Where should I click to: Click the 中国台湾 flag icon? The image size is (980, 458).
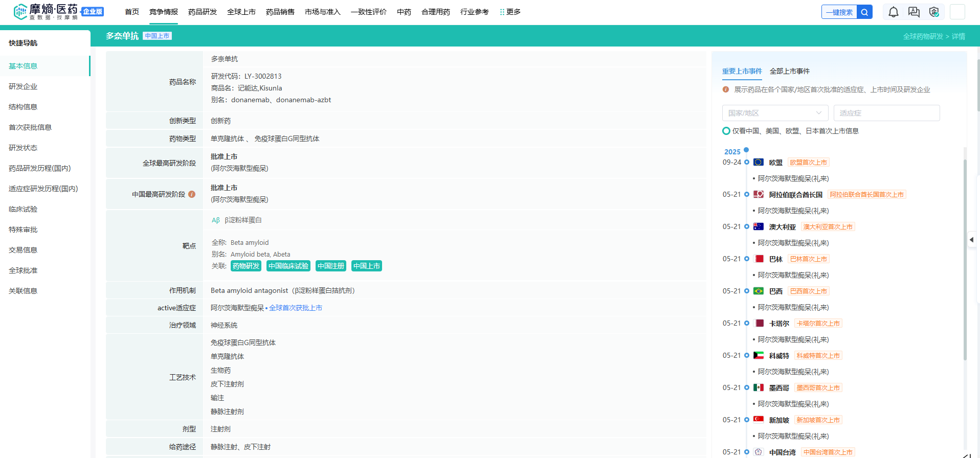(759, 452)
